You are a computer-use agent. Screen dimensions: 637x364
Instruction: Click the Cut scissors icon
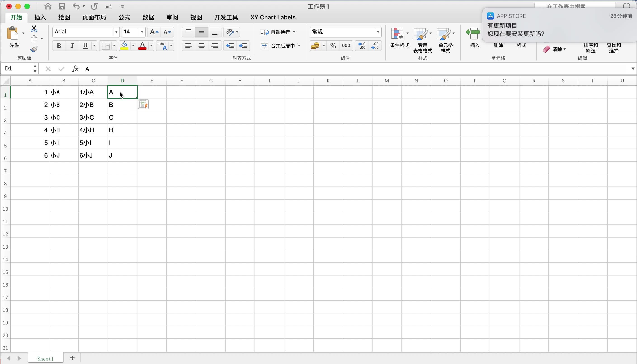(34, 28)
